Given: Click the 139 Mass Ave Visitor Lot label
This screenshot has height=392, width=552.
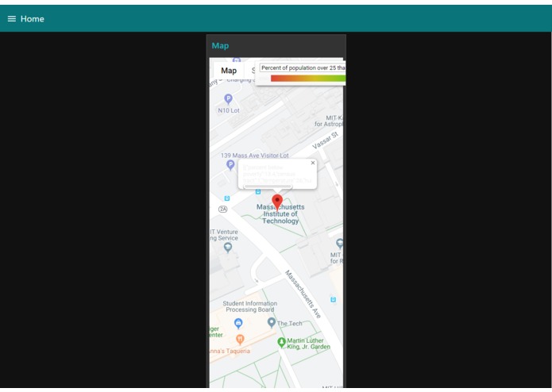Looking at the screenshot, I should 254,156.
